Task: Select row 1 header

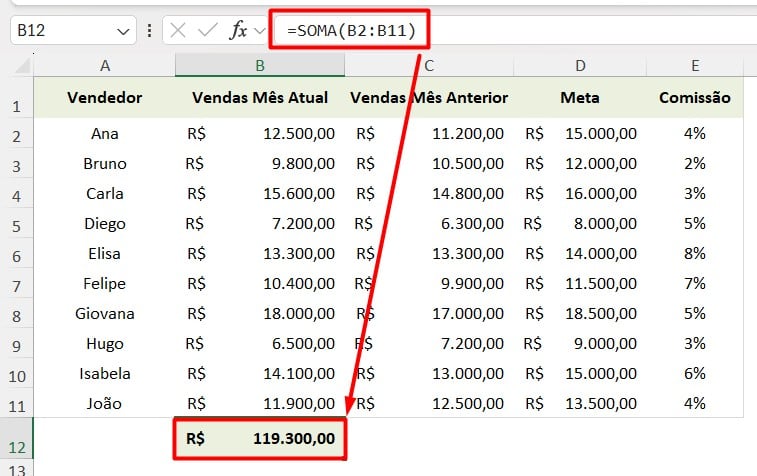Action: pos(16,98)
